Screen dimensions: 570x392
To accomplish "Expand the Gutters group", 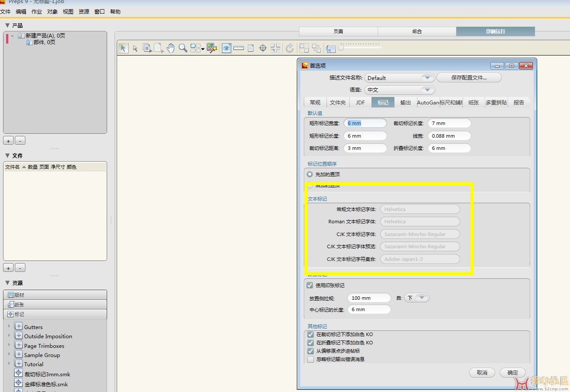I will tap(9, 326).
